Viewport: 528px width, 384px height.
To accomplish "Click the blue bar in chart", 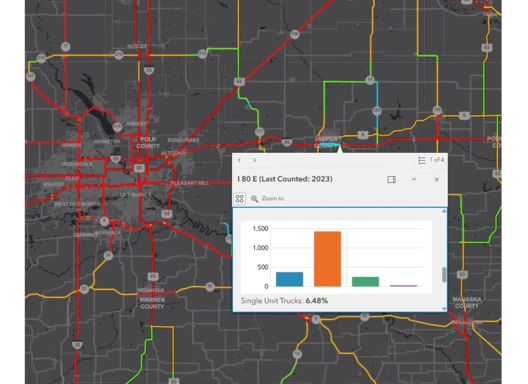I will (x=289, y=279).
